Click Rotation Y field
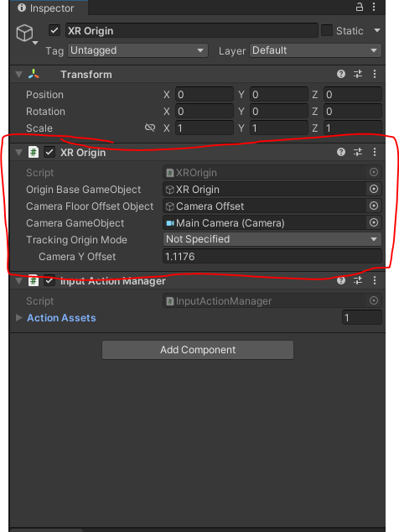 (x=279, y=112)
